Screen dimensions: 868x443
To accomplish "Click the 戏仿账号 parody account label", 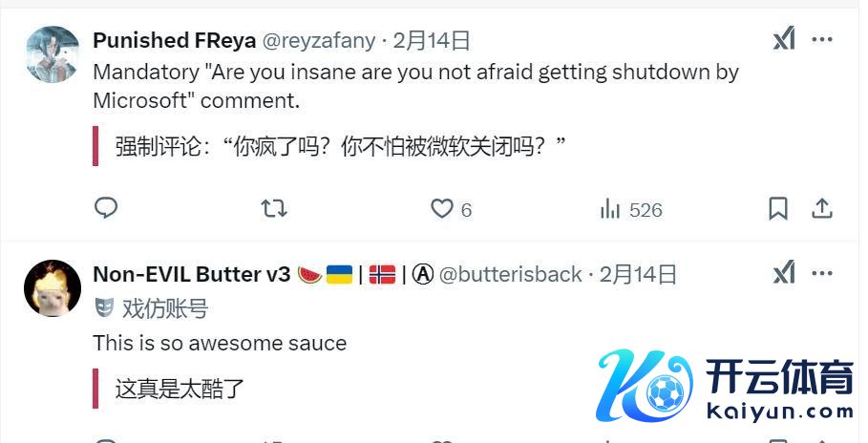I will pyautogui.click(x=165, y=308).
